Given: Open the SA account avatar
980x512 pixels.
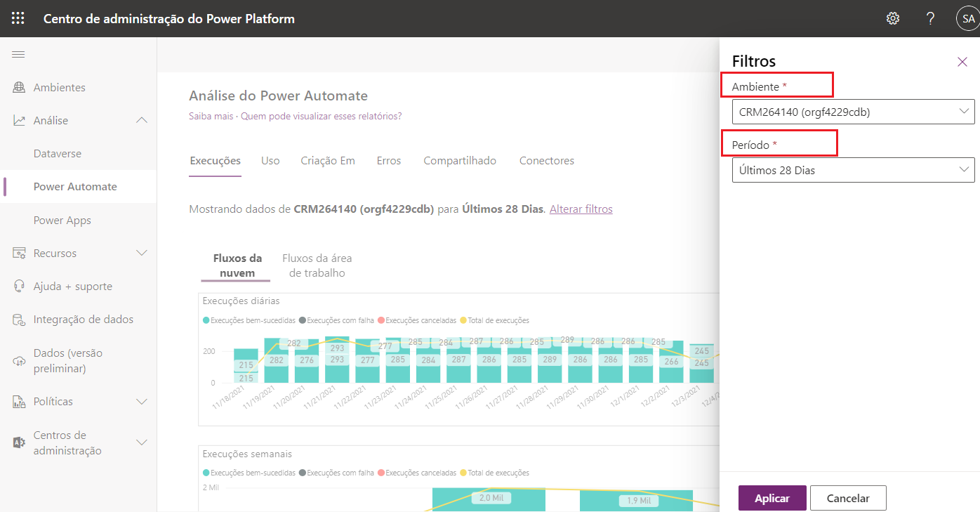Looking at the screenshot, I should tap(968, 19).
